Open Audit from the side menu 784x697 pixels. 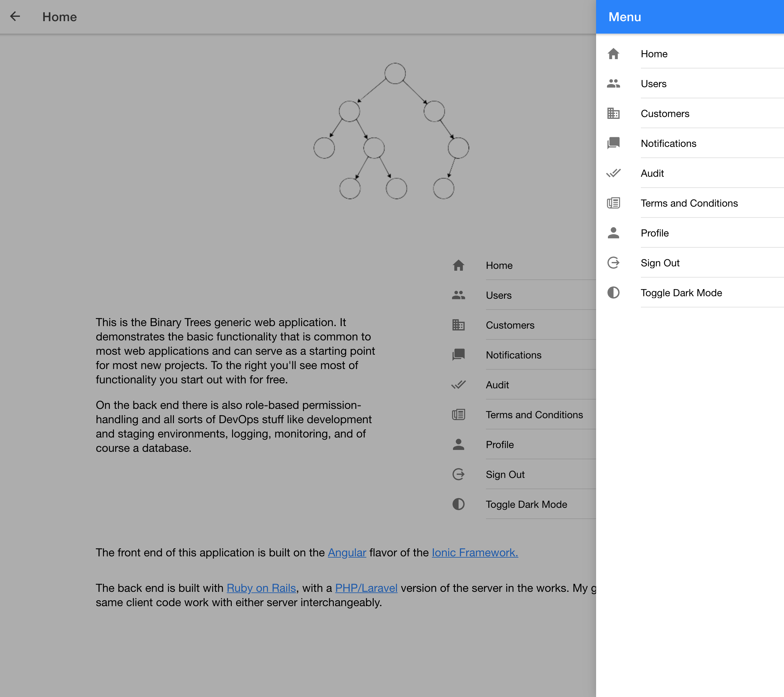(x=690, y=173)
